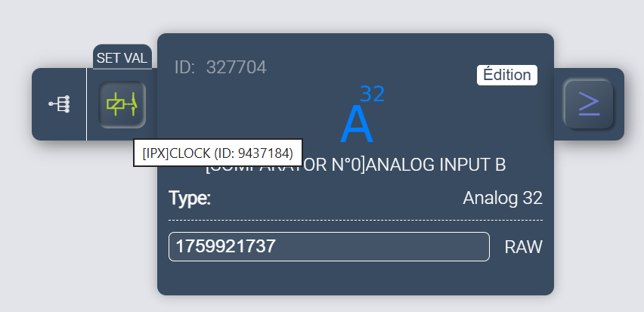
Task: Click the Analog 32 type value
Action: point(503,199)
